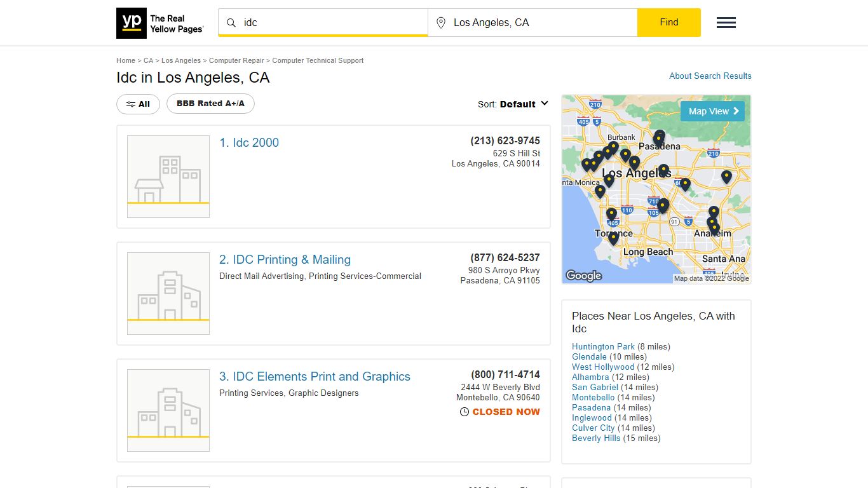Click phone number (800) 711-4714
868x488 pixels.
(x=505, y=375)
